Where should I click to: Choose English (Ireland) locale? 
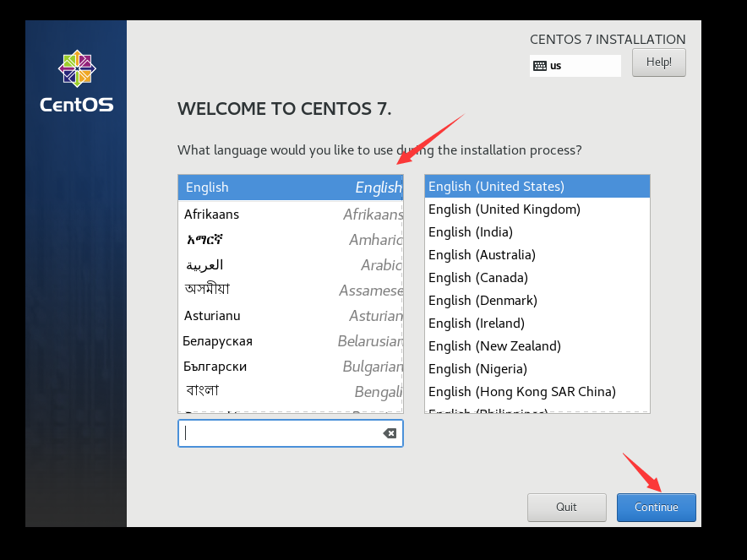point(537,323)
